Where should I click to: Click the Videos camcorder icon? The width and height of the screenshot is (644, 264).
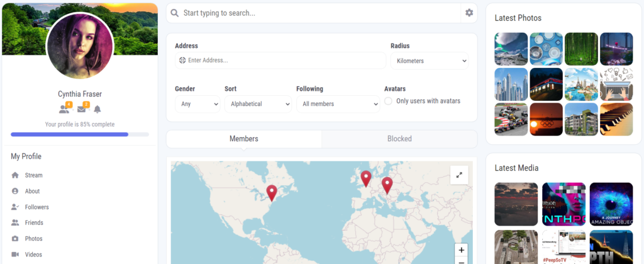pyautogui.click(x=15, y=255)
